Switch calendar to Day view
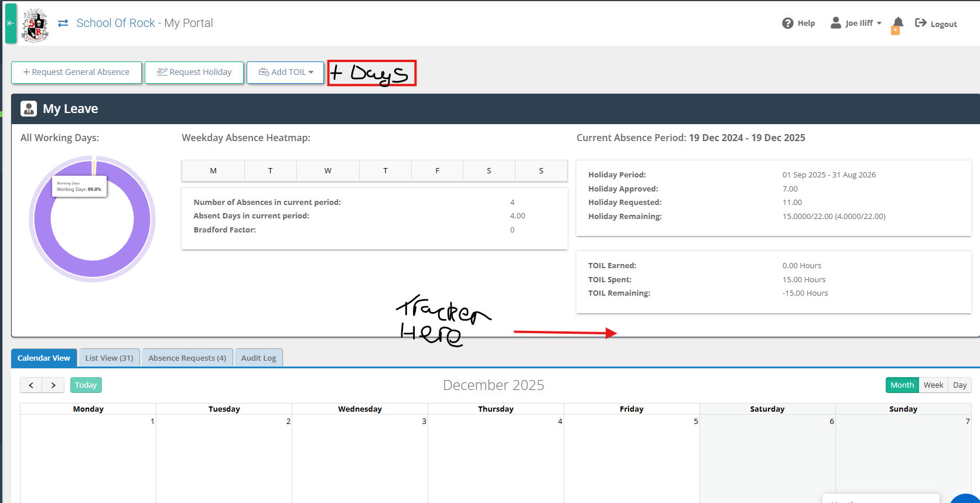The image size is (980, 503). click(x=959, y=385)
